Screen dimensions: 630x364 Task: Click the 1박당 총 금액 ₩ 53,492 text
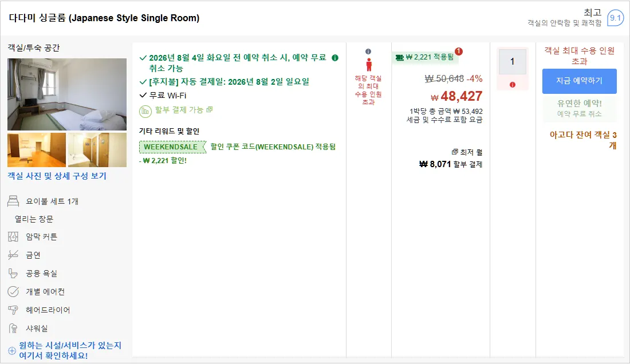(446, 111)
